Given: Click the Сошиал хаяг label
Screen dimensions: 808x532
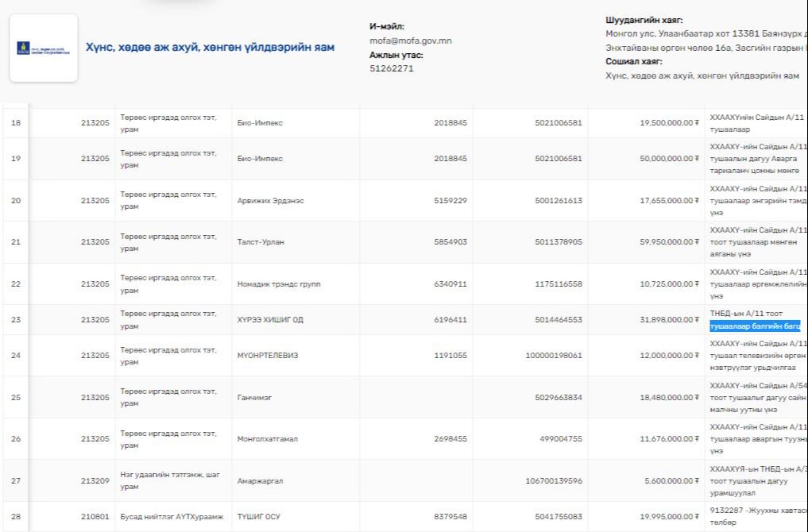Looking at the screenshot, I should 633,61.
